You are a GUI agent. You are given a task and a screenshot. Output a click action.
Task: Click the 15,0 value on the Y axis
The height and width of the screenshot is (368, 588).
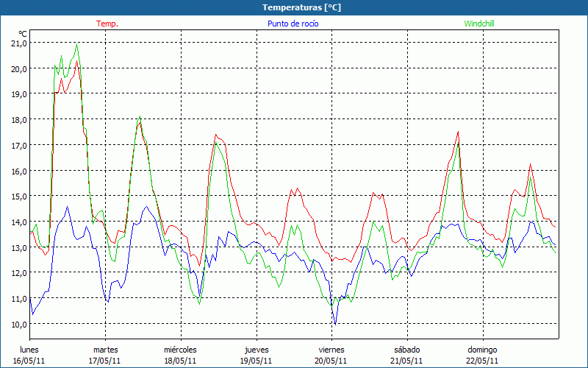coord(19,197)
